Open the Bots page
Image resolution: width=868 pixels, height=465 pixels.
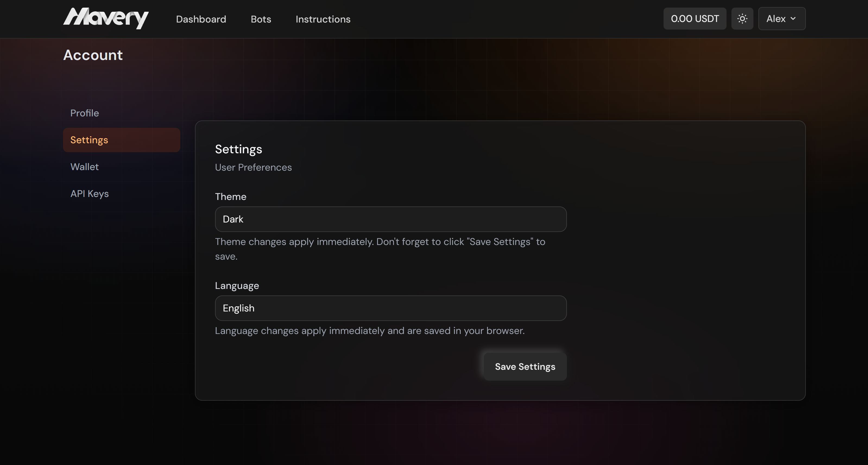click(261, 19)
